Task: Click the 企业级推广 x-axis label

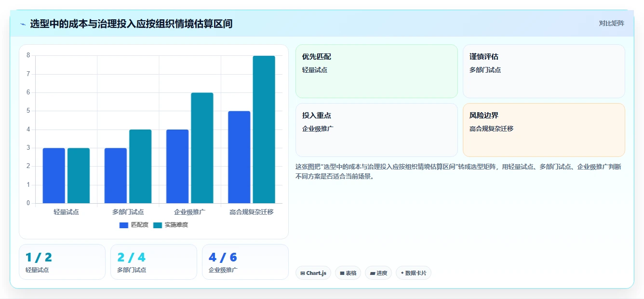Action: pyautogui.click(x=190, y=212)
